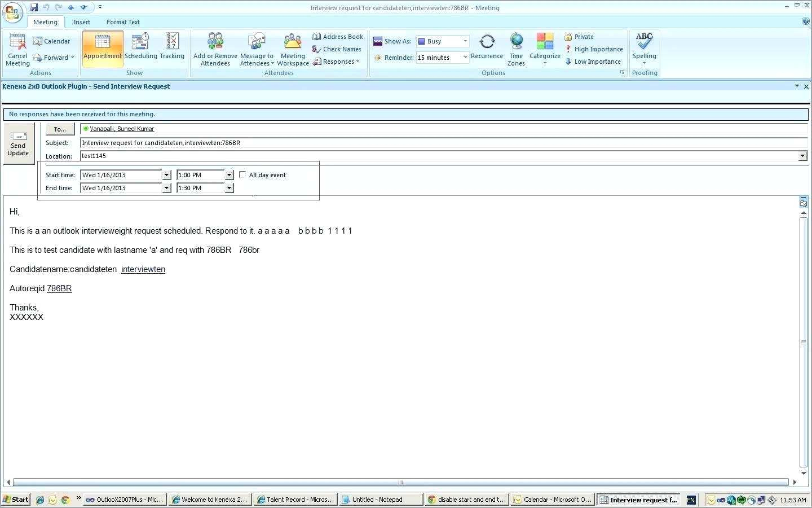Image resolution: width=812 pixels, height=508 pixels.
Task: Close the Kenexa plugin pane
Action: (x=806, y=86)
